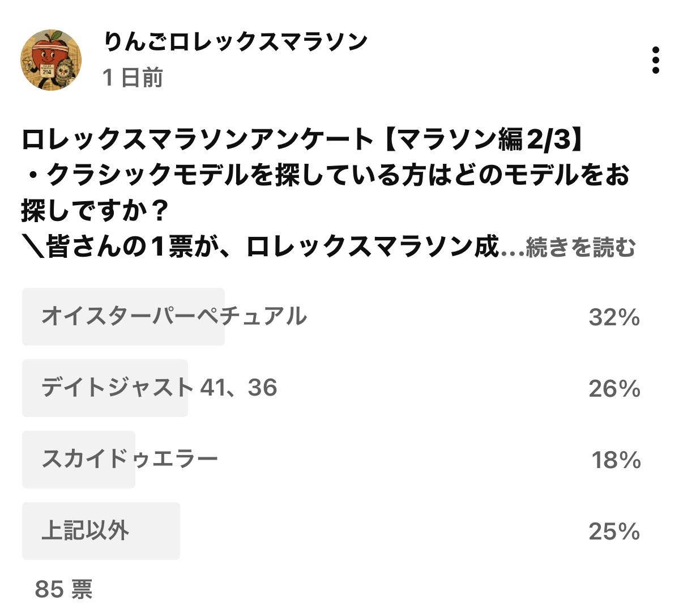Image resolution: width=683 pixels, height=616 pixels.
Task: Click the apple mascot channel avatar
Action: (51, 60)
